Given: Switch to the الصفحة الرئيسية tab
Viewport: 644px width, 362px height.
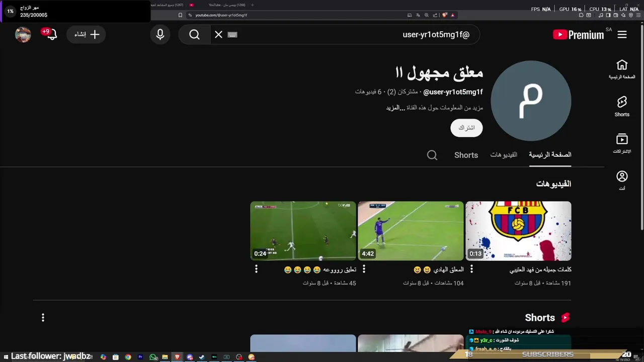Looking at the screenshot, I should click(x=550, y=155).
